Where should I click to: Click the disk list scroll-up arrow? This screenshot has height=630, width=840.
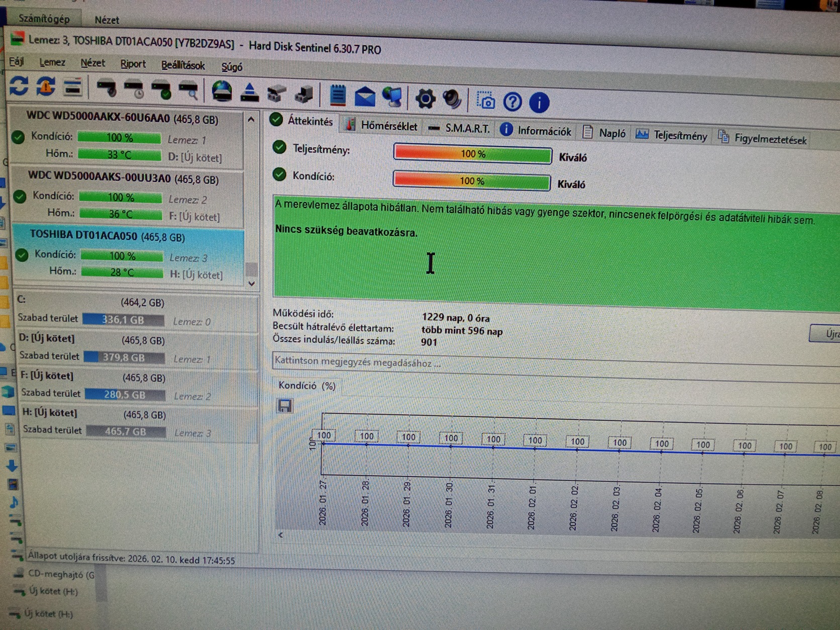click(x=251, y=120)
